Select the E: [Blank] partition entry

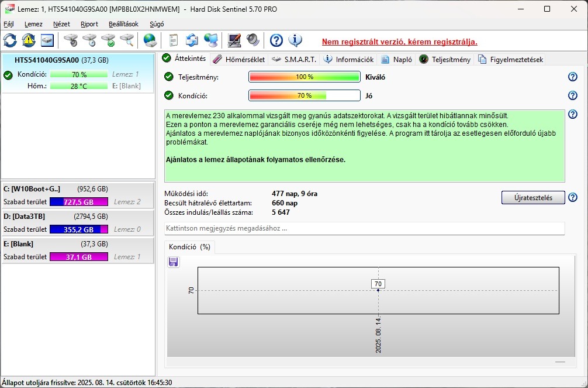pos(78,250)
